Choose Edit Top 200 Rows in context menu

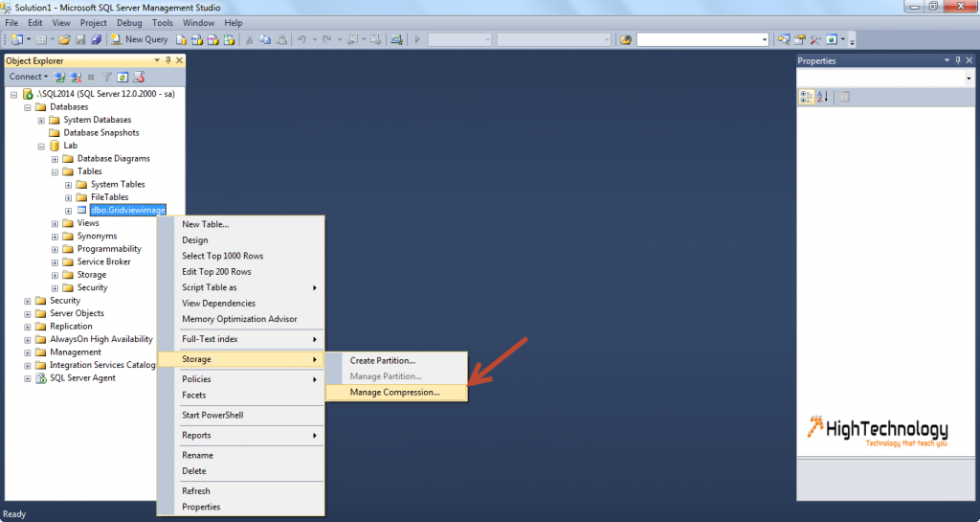click(240, 271)
